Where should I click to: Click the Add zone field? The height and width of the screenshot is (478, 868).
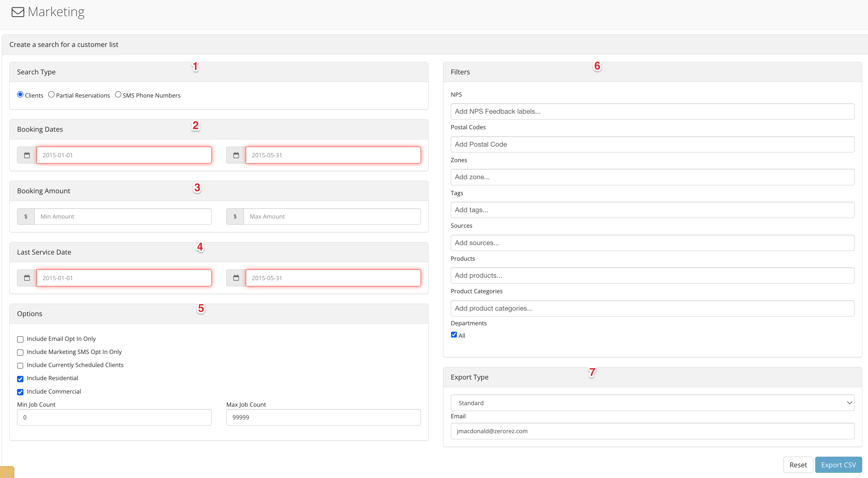pyautogui.click(x=652, y=177)
